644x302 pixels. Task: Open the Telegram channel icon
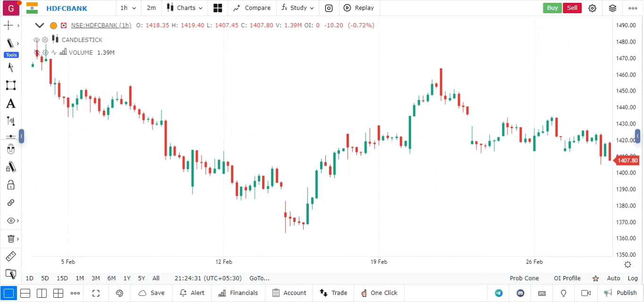point(499,293)
